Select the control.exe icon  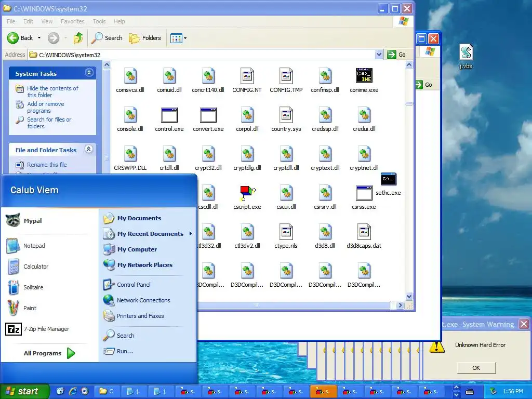click(x=169, y=115)
